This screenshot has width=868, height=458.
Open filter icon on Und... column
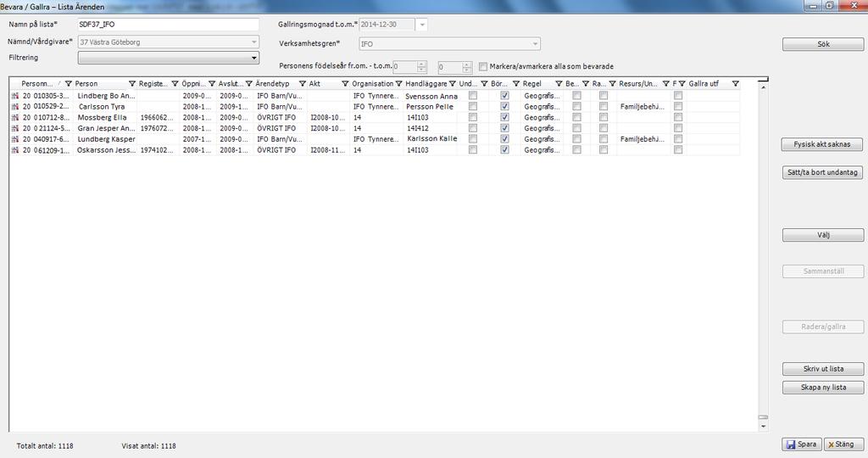click(x=484, y=84)
